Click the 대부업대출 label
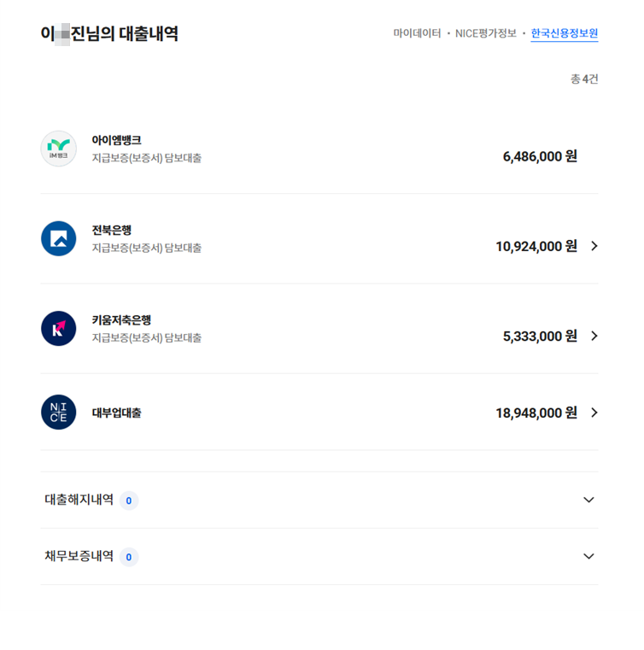This screenshot has height=650, width=644. click(x=116, y=413)
